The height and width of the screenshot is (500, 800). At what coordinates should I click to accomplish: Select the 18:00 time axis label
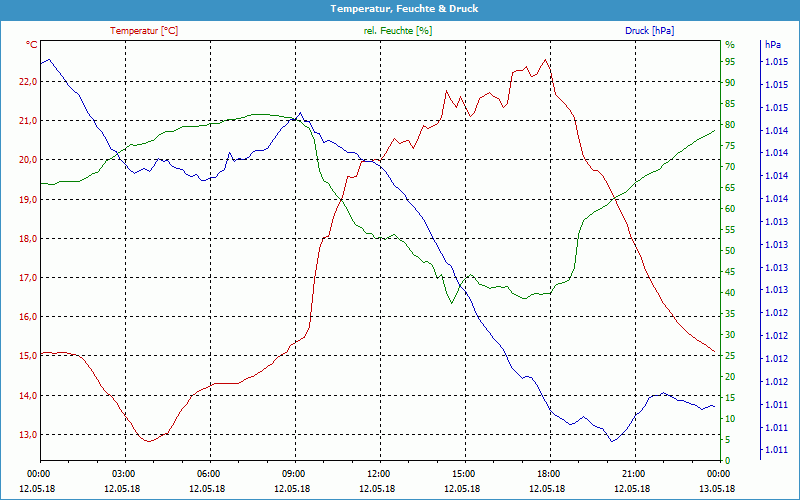coord(548,473)
